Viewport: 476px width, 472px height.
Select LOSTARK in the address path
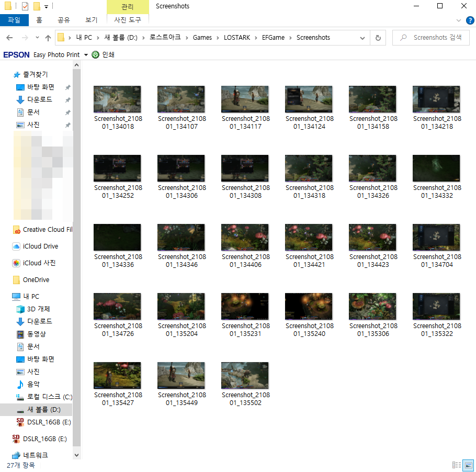click(237, 38)
